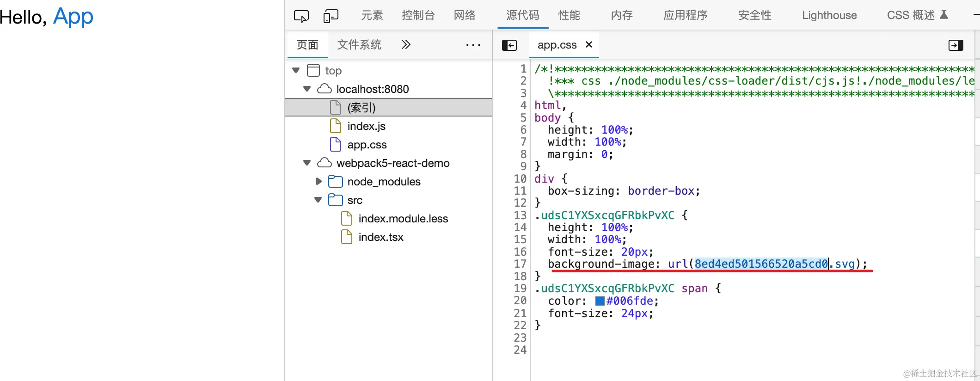Open the navigator three-dot options menu
The image size is (980, 381).
coord(473,45)
